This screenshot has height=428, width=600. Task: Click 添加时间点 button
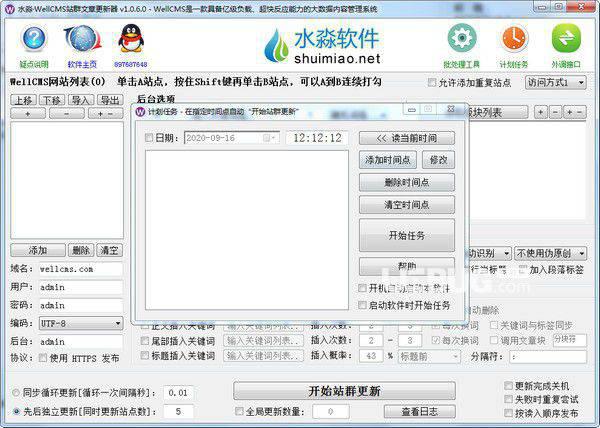point(388,160)
